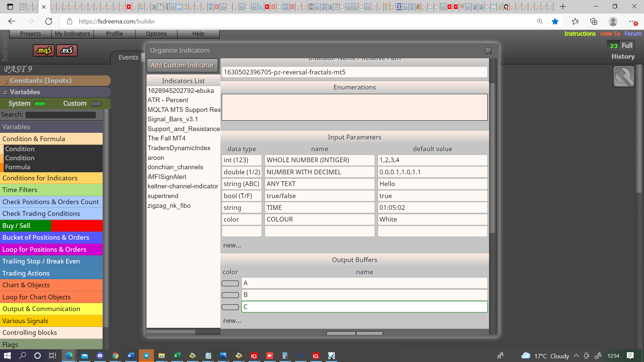
Task: Expand the Variables panel
Action: pyautogui.click(x=55, y=92)
